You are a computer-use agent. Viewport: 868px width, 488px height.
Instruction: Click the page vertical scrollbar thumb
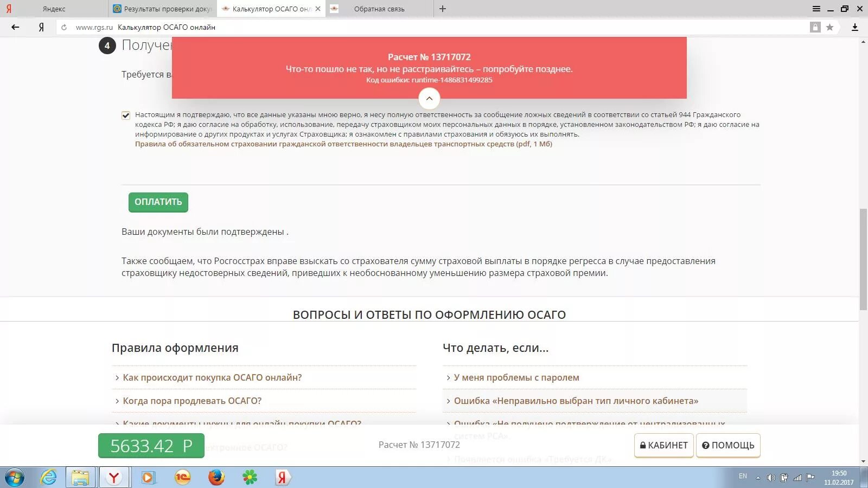click(863, 259)
